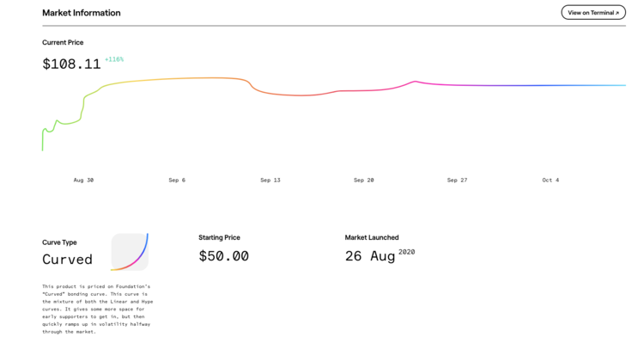Select the Aug 30 date on chart axis
The image size is (644, 343).
pyautogui.click(x=83, y=181)
